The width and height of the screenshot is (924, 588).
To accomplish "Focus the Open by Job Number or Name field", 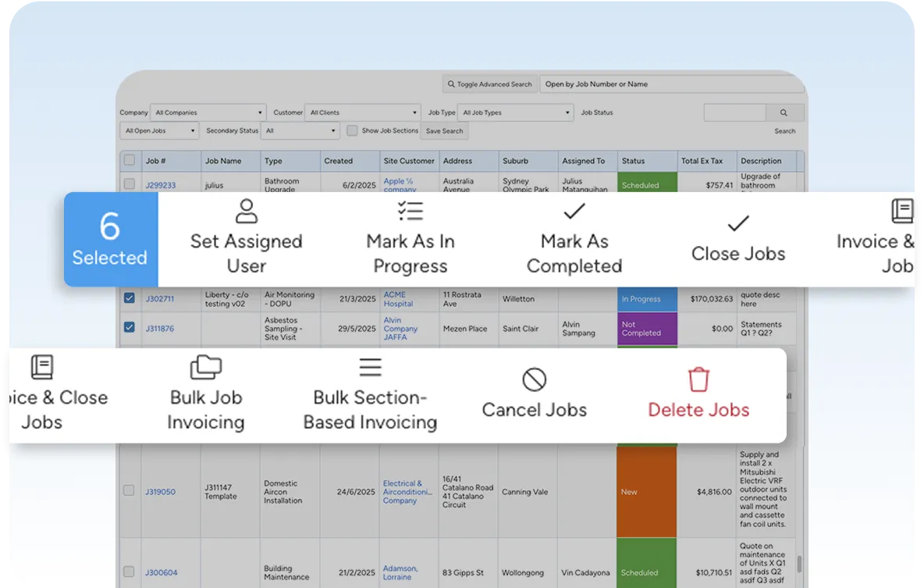I will [672, 84].
